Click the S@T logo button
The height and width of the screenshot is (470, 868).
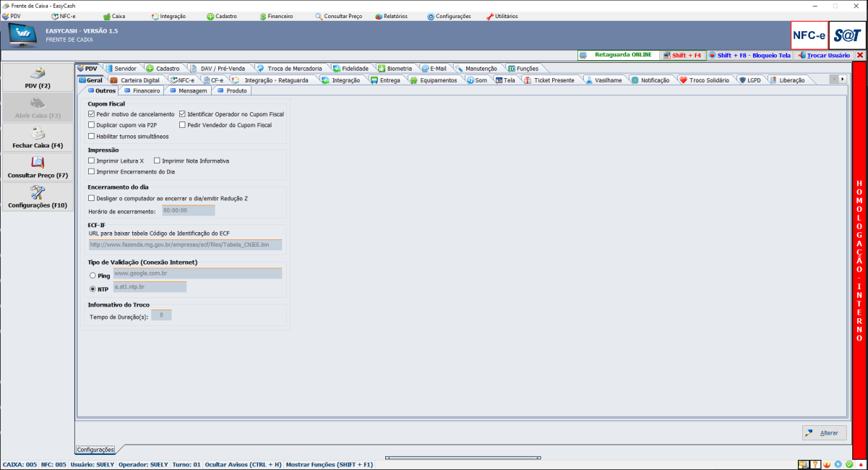click(x=846, y=35)
